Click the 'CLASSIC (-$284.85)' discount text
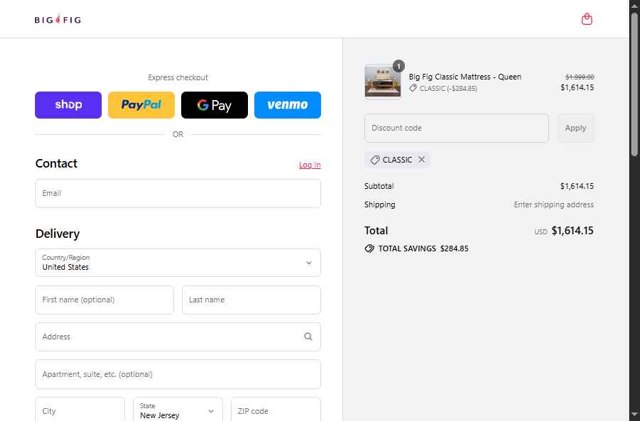Image resolution: width=640 pixels, height=421 pixels. (448, 88)
